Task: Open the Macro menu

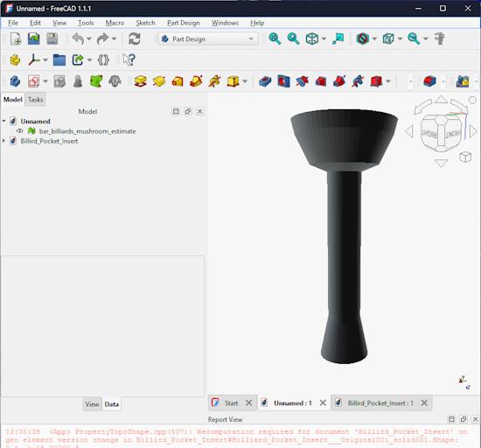Action: pos(115,23)
